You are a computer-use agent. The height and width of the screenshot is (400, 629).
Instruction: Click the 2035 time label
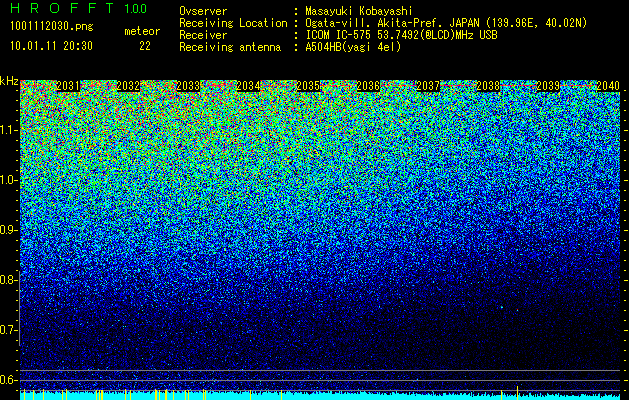coord(308,86)
